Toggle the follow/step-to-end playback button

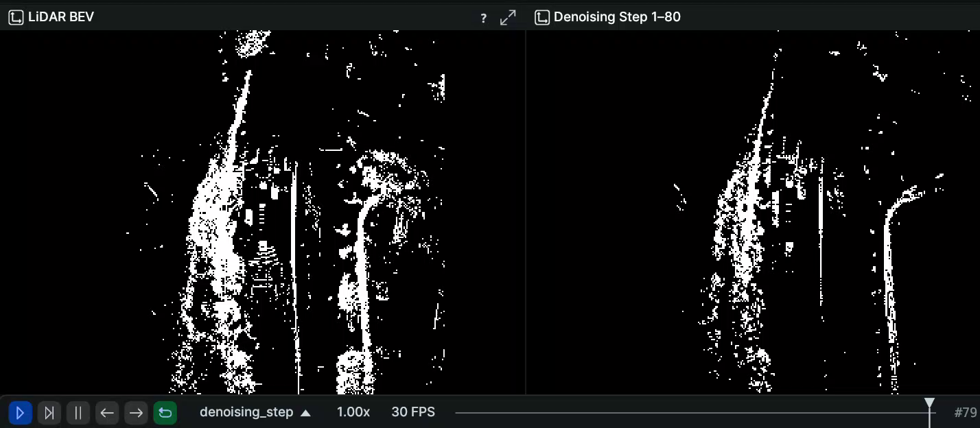tap(49, 413)
